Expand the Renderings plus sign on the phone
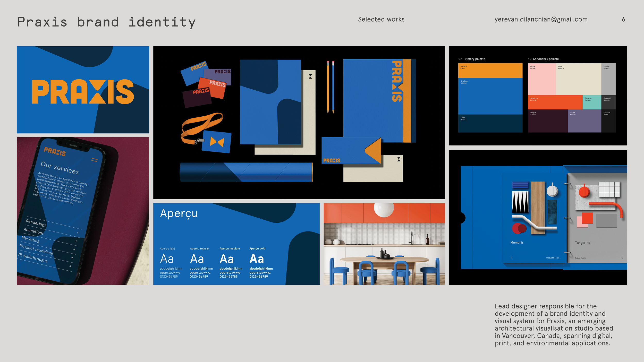 pyautogui.click(x=78, y=233)
